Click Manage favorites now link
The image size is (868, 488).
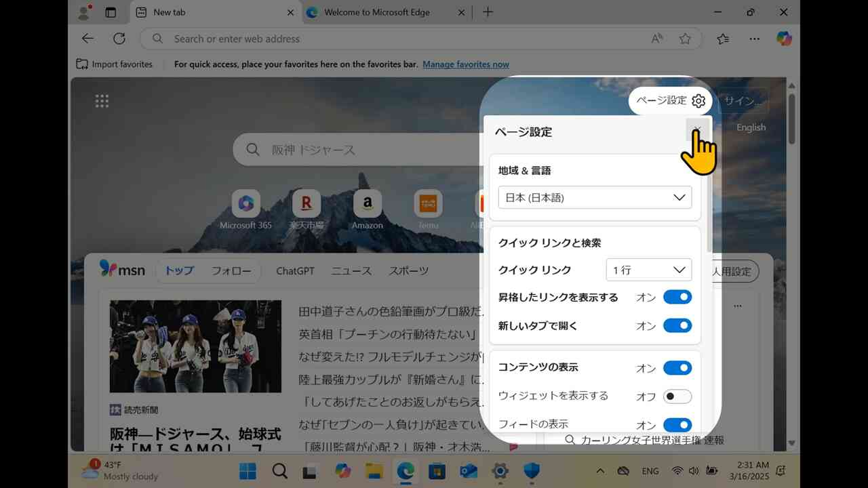466,64
